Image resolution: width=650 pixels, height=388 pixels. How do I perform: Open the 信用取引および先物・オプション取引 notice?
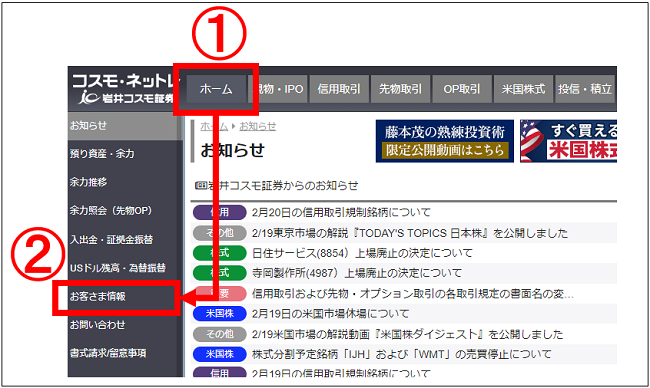point(412,294)
